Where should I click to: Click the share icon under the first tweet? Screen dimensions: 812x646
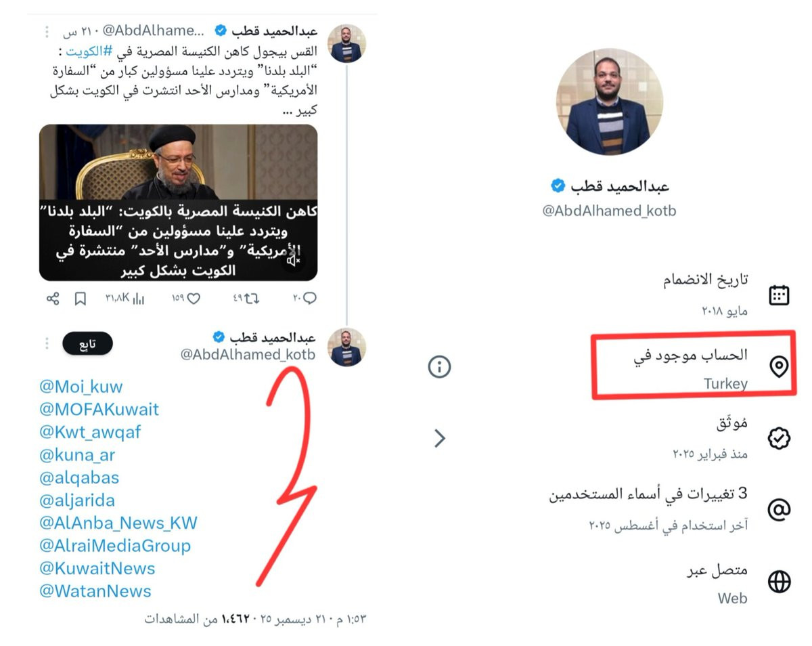(53, 299)
